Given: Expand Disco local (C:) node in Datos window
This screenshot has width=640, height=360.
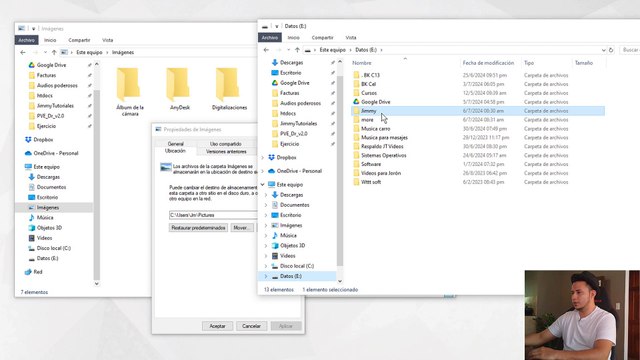Looking at the screenshot, I should (x=266, y=266).
